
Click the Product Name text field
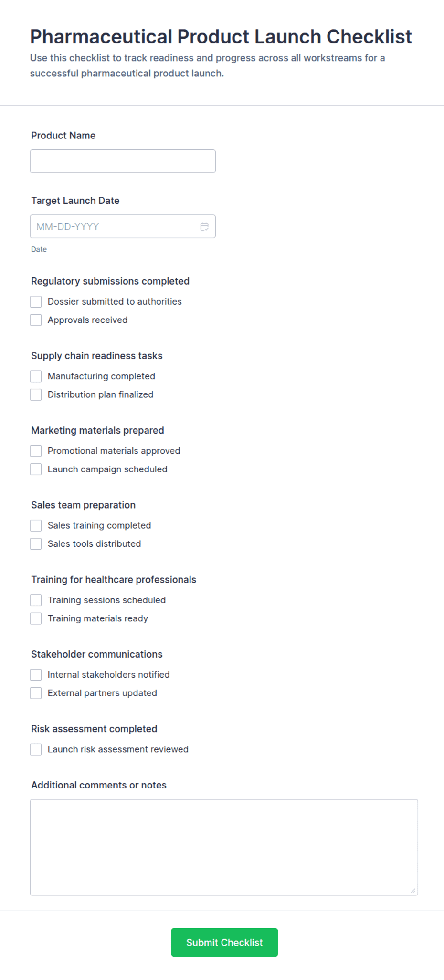click(x=123, y=161)
